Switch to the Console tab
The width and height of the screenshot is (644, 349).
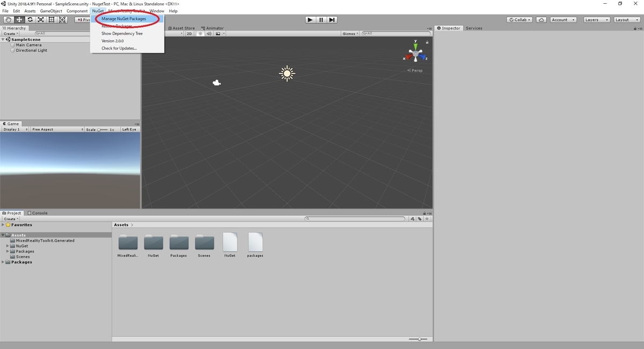[38, 213]
